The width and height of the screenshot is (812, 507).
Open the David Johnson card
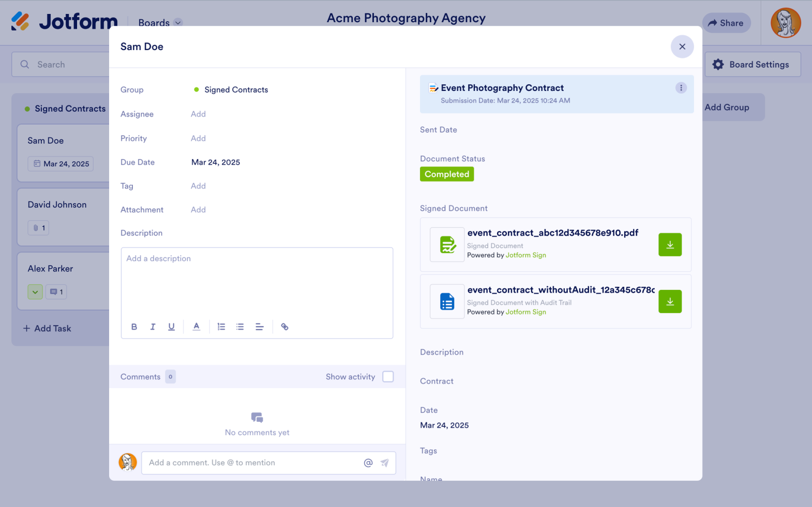(x=64, y=217)
